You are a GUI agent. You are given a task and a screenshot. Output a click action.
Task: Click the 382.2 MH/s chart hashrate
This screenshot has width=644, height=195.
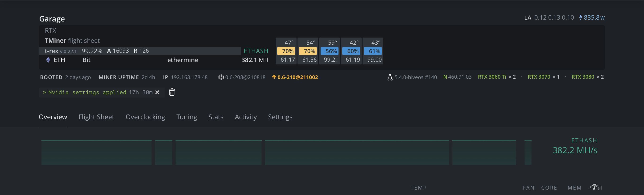[575, 150]
